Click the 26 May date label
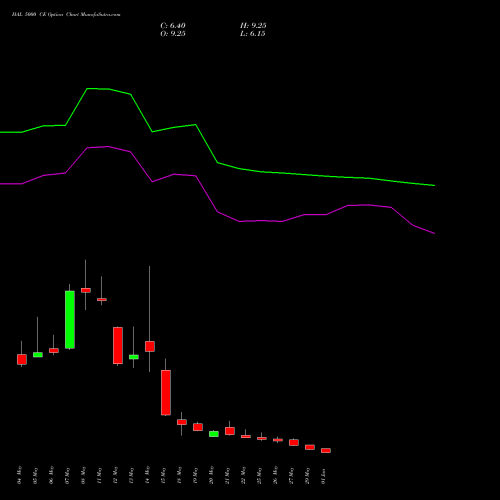Screen dimensions: 500x500 click(275, 475)
